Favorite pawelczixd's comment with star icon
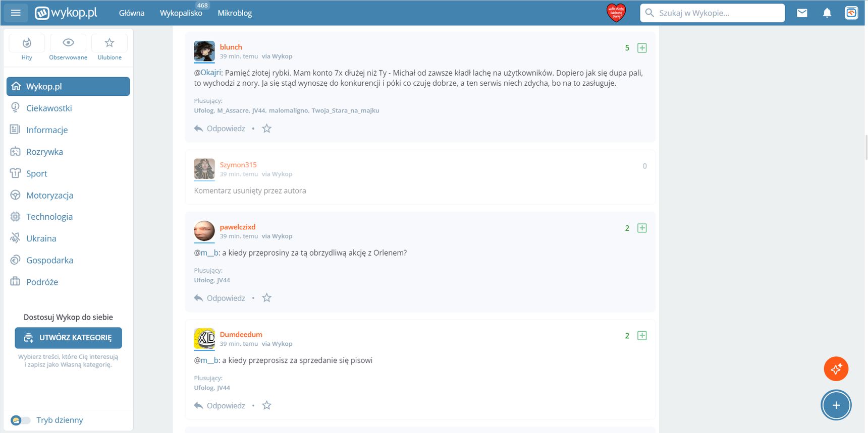 (x=266, y=298)
